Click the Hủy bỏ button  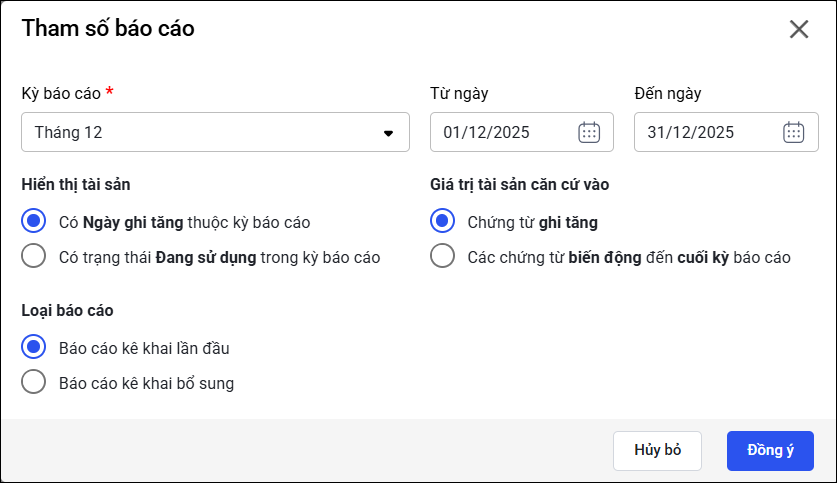point(657,450)
